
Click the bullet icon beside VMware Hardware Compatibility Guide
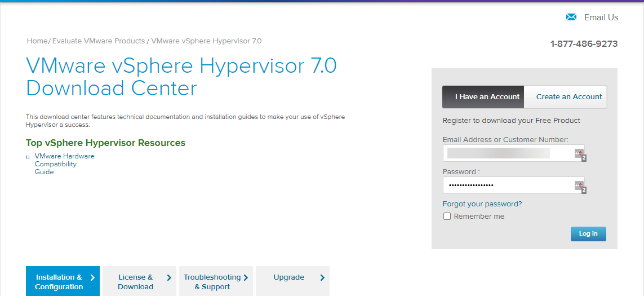[x=28, y=157]
